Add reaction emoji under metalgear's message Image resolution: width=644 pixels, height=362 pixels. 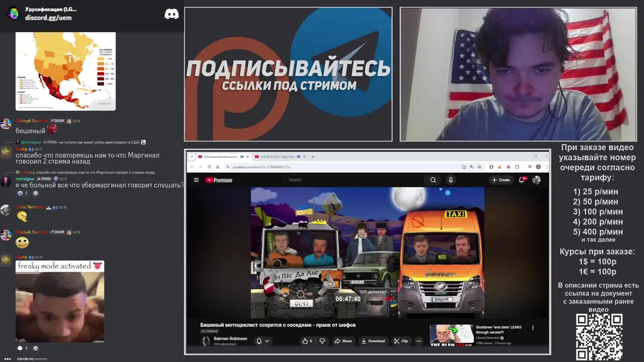click(36, 193)
